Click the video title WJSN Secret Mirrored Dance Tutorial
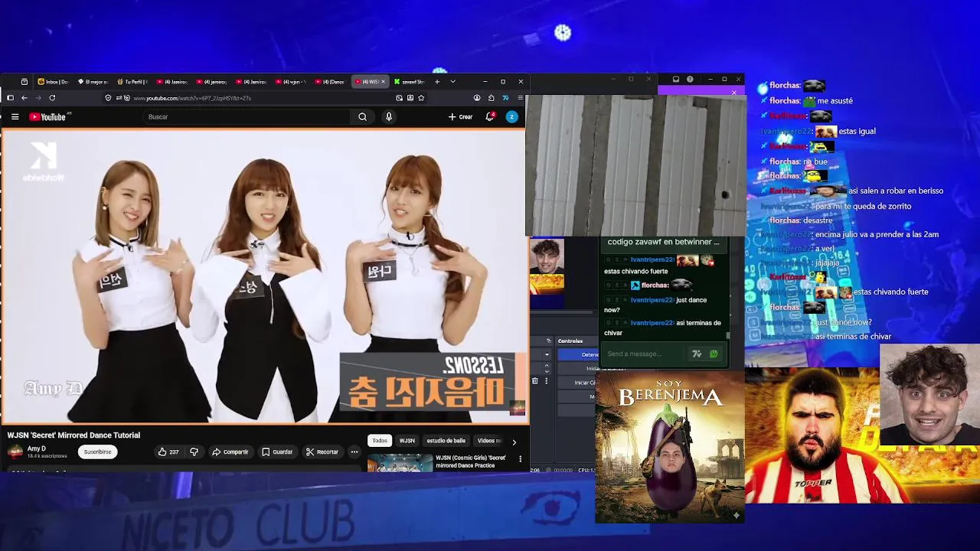The image size is (980, 551). [73, 435]
